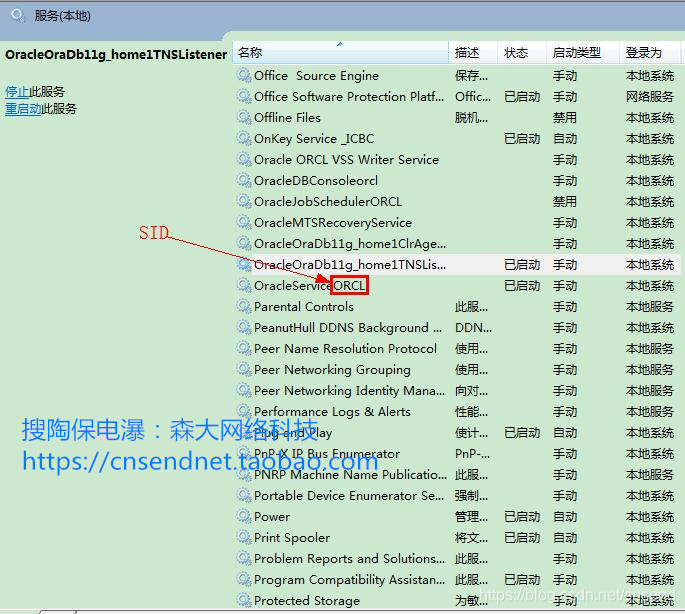Sort services by the 启动类型 column header

pyautogui.click(x=583, y=53)
